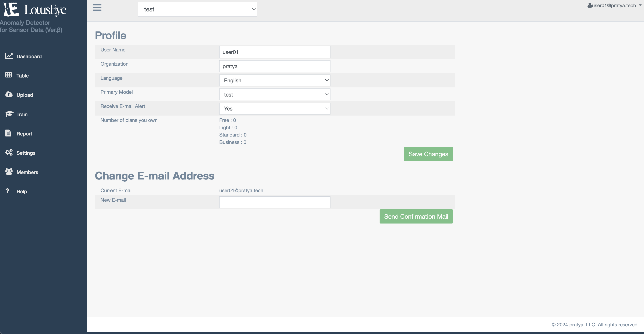Expand the Primary Model dropdown

click(275, 94)
